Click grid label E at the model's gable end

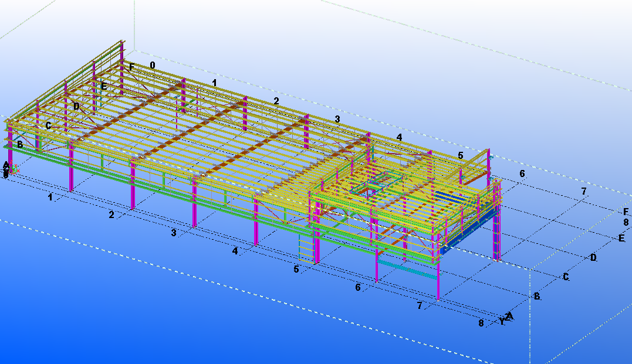pos(104,86)
